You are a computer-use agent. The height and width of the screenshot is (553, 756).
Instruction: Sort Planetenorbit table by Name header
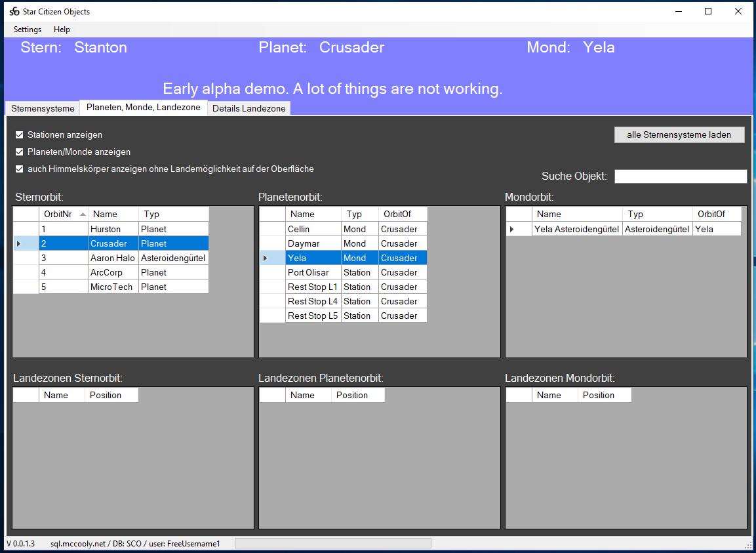(313, 215)
